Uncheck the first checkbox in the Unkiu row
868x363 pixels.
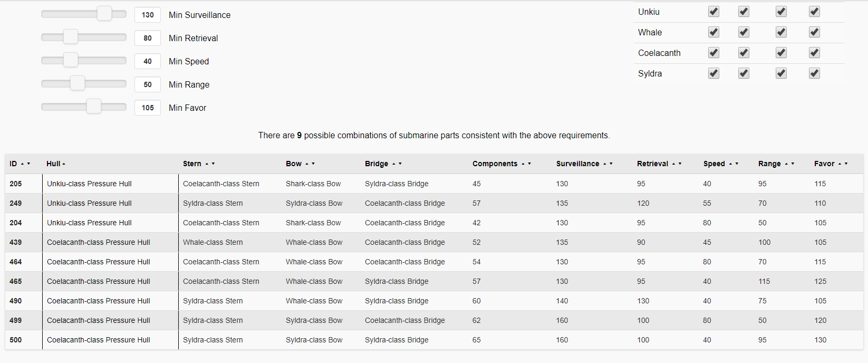(x=713, y=12)
